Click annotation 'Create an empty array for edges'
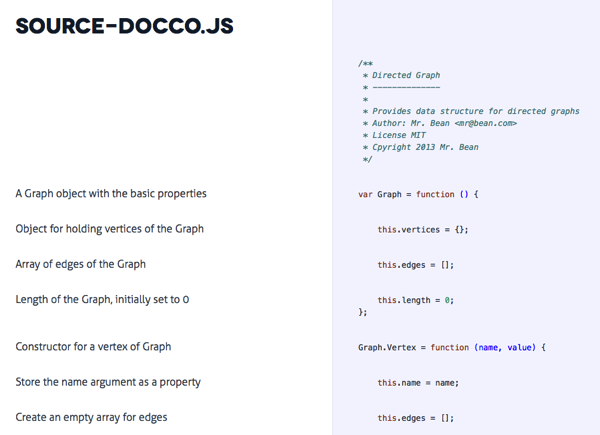Viewport: 600px width, 435px height. click(91, 417)
